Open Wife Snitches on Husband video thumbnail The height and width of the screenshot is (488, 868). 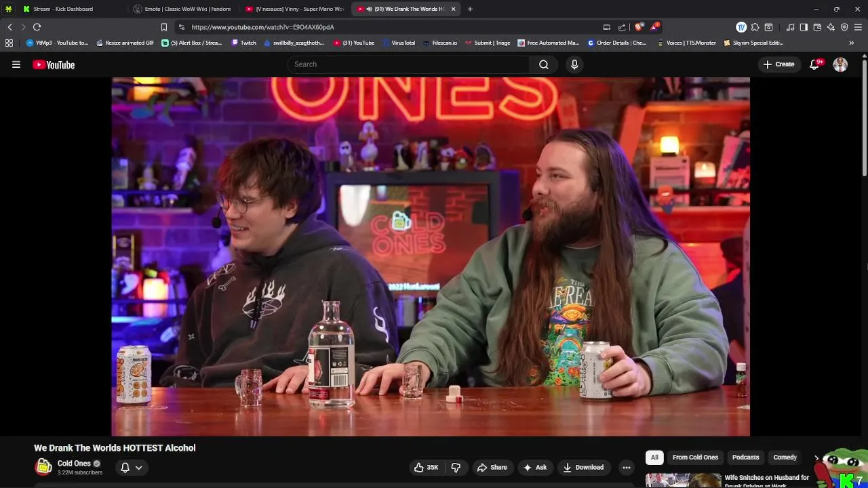point(684,481)
